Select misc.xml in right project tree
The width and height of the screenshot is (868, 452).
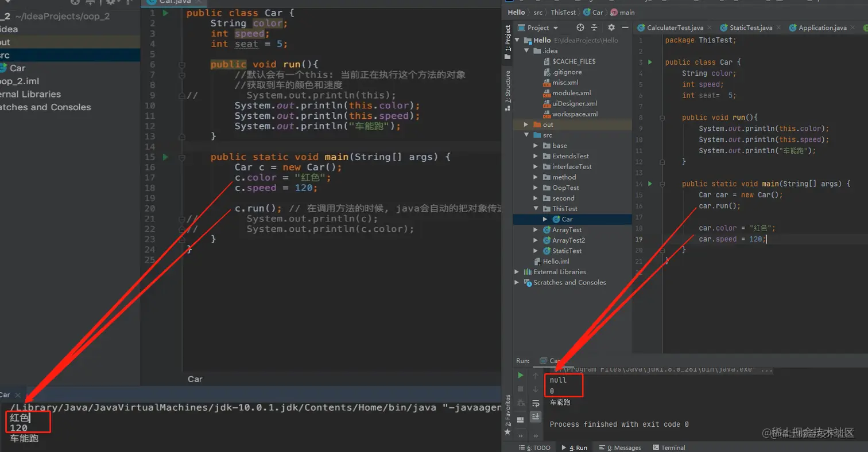coord(565,83)
